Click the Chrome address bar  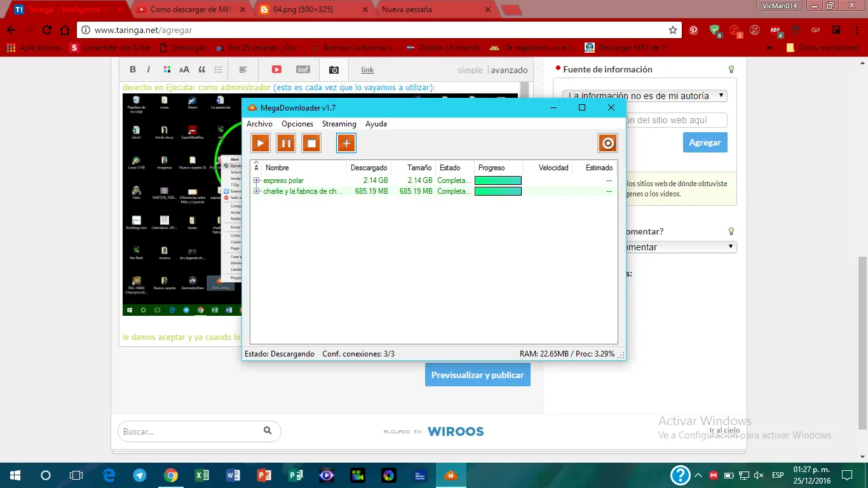(x=380, y=30)
